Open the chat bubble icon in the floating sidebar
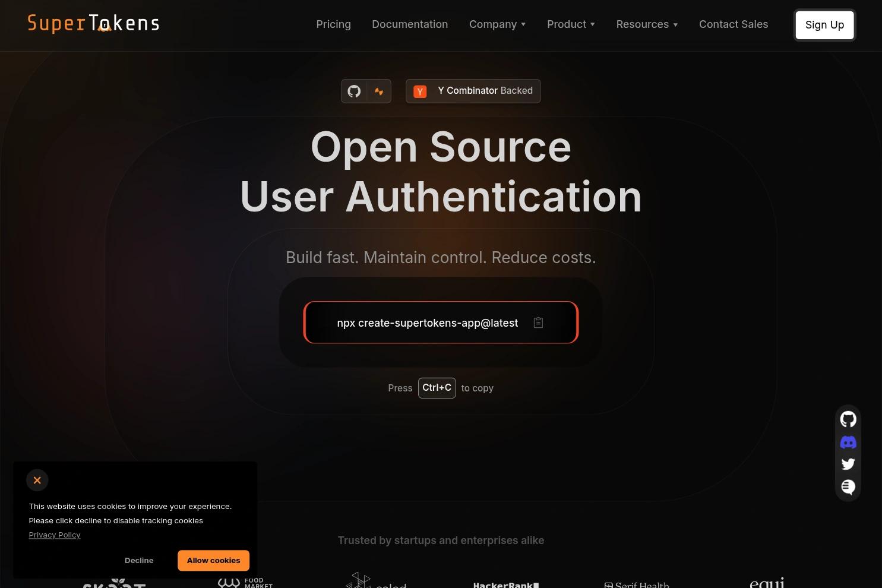This screenshot has width=882, height=588. click(x=848, y=487)
